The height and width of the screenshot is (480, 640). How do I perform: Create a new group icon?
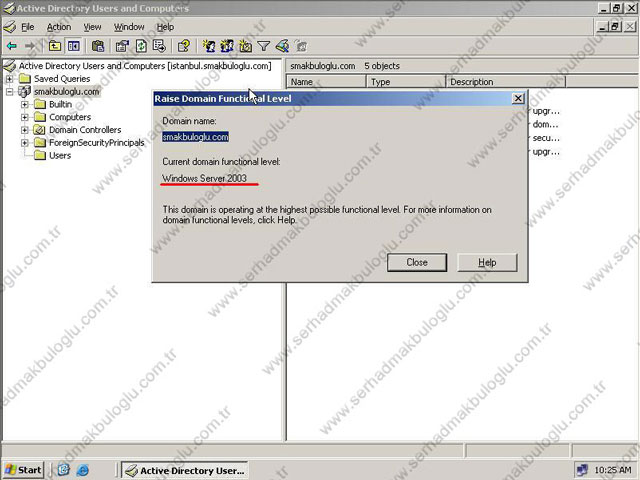point(227,46)
